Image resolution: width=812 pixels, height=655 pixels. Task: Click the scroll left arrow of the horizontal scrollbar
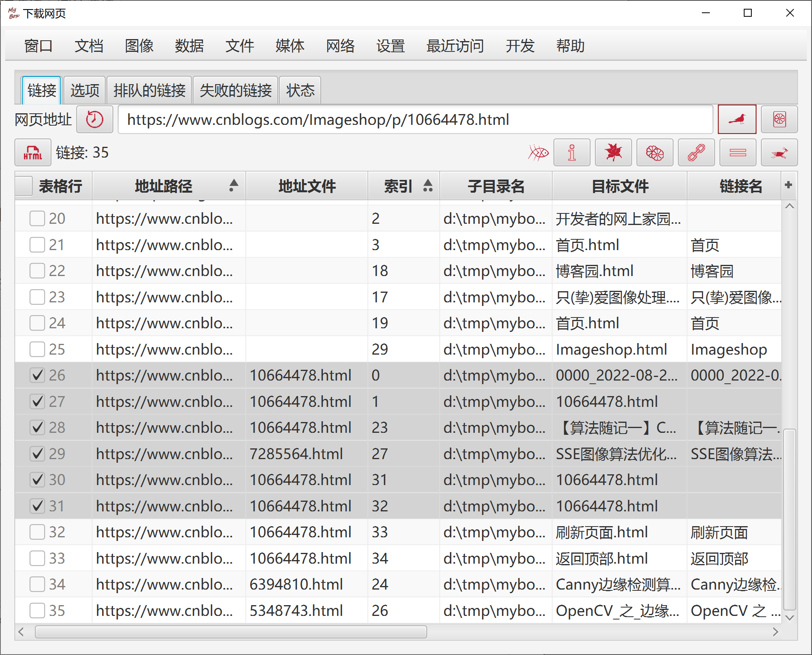point(22,632)
